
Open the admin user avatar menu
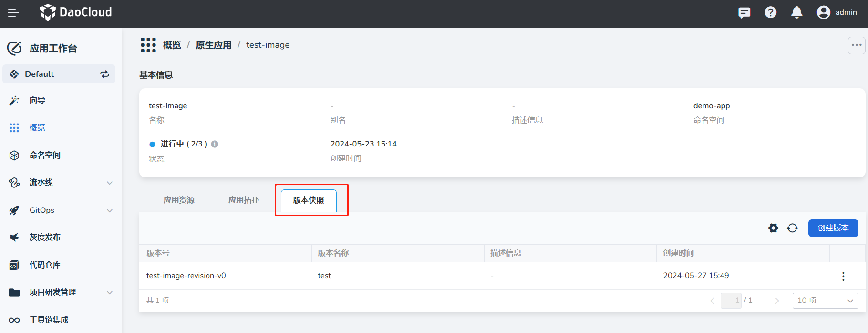click(x=824, y=12)
